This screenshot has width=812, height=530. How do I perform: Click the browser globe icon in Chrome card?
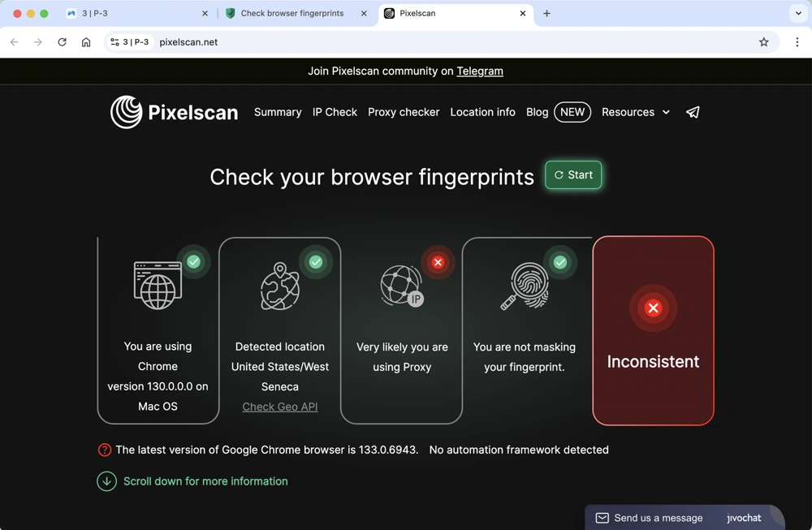pos(158,286)
